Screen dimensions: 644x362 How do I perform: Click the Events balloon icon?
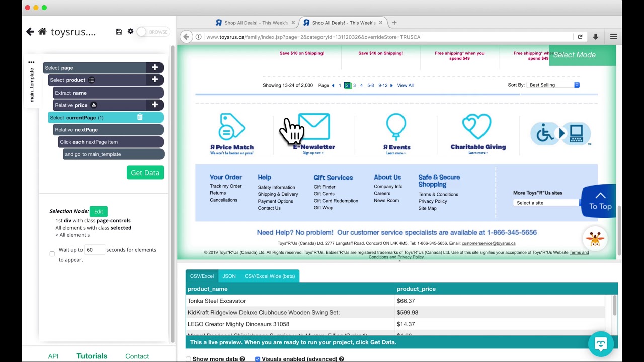pyautogui.click(x=396, y=127)
